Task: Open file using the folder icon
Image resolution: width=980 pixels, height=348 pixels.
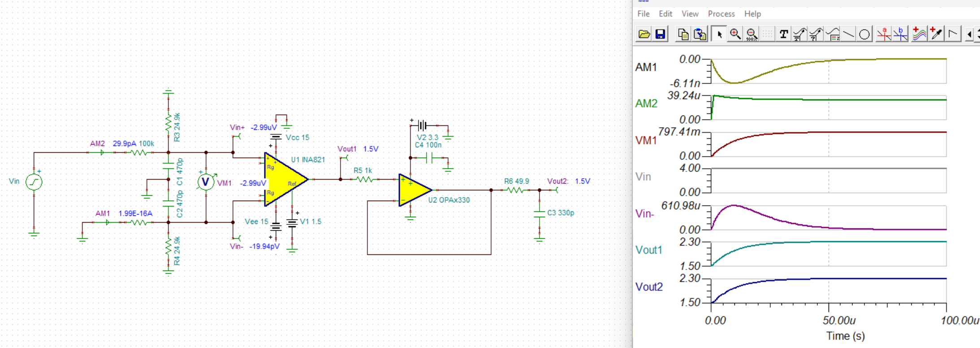Action: tap(644, 34)
